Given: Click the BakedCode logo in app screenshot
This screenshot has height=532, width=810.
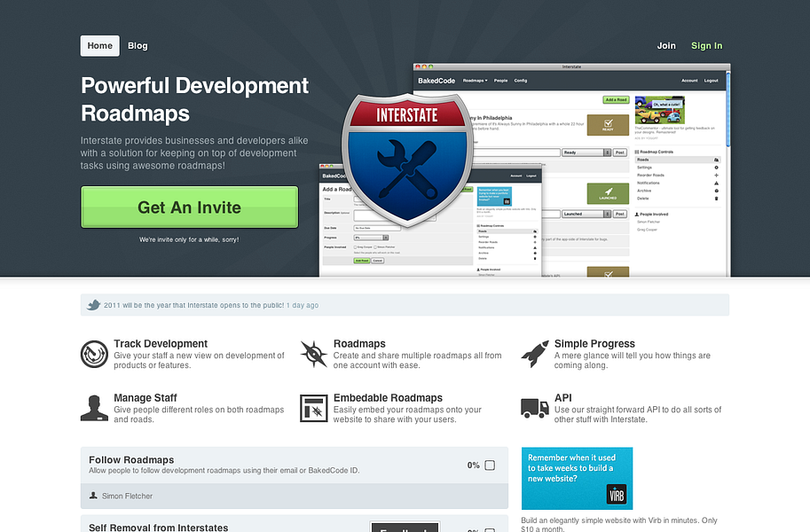Looking at the screenshot, I should pyautogui.click(x=436, y=81).
